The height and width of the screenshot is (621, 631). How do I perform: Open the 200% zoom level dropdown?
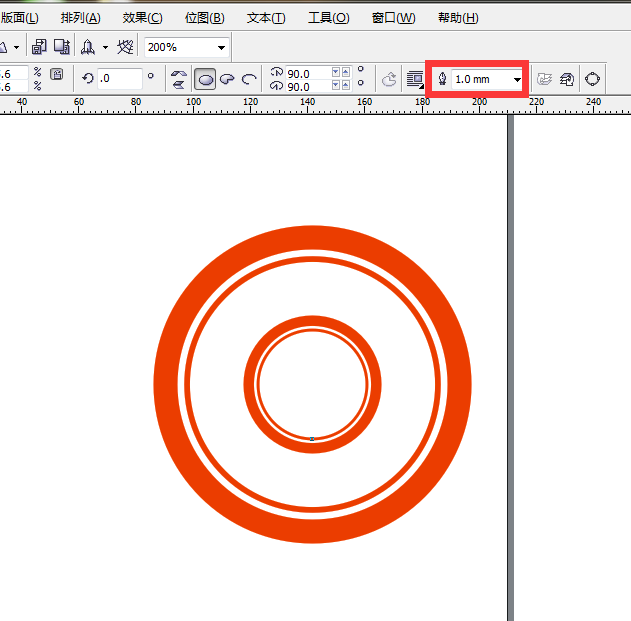coord(221,47)
